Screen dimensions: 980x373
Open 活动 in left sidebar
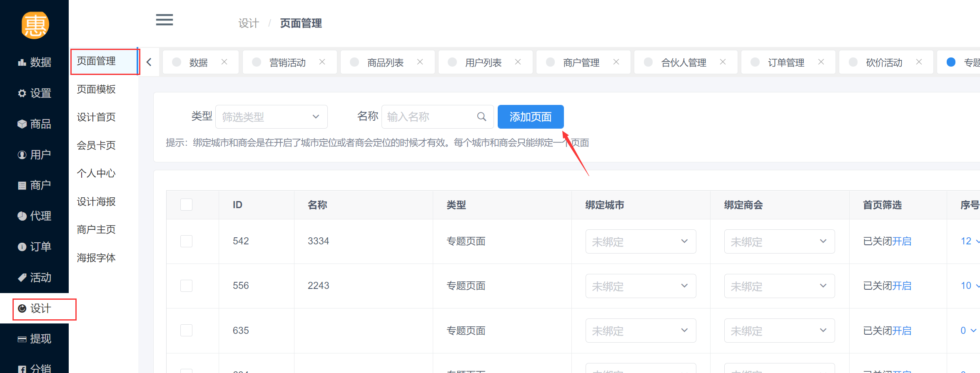(x=35, y=278)
